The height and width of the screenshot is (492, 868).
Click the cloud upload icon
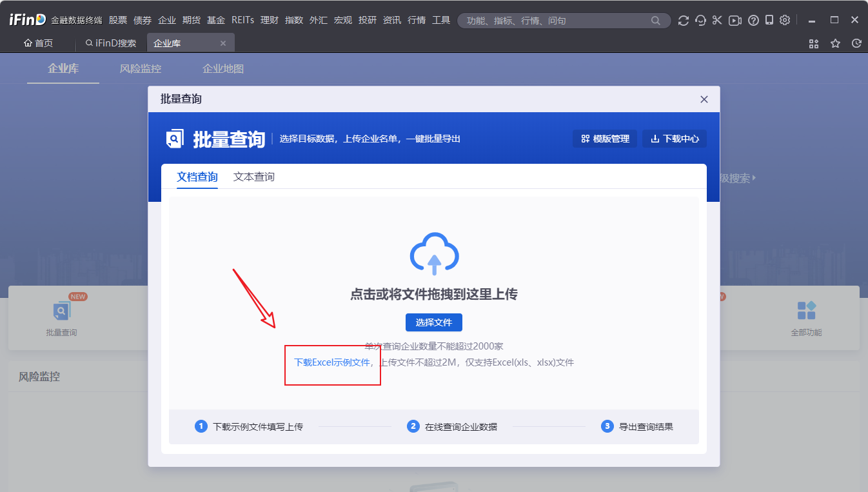click(x=434, y=253)
